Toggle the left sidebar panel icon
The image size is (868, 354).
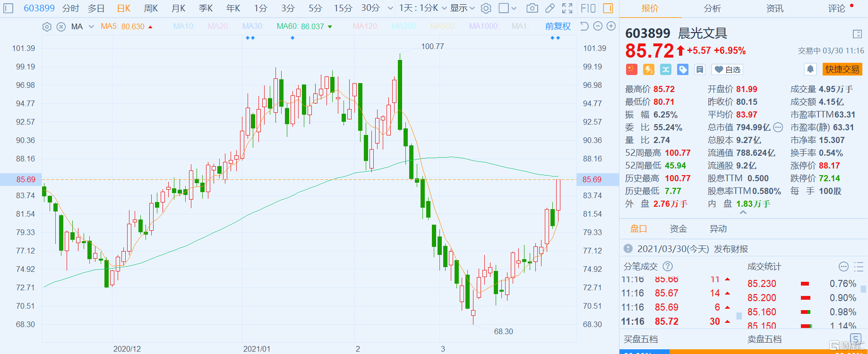coord(9,8)
